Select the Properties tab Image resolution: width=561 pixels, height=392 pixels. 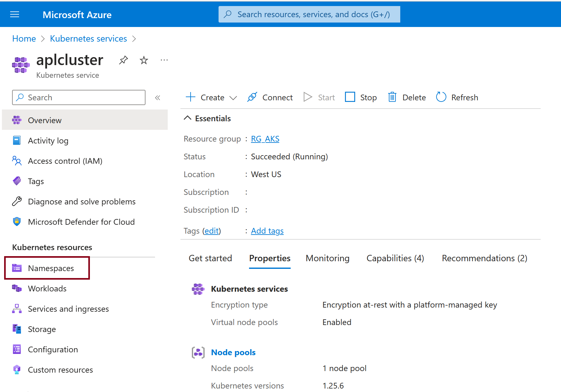point(270,258)
